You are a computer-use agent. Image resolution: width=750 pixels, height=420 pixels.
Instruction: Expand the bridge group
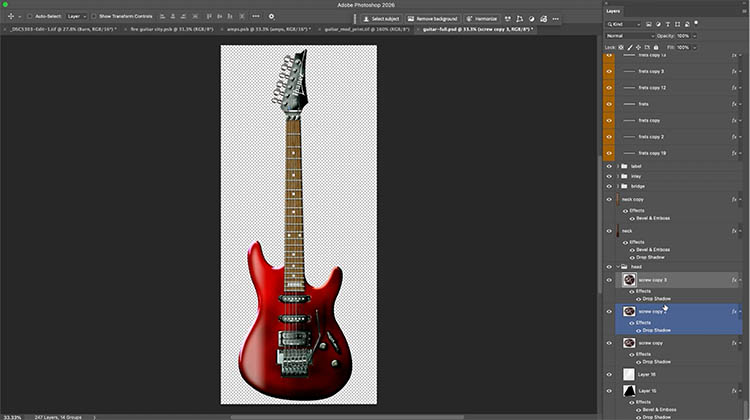click(x=618, y=187)
